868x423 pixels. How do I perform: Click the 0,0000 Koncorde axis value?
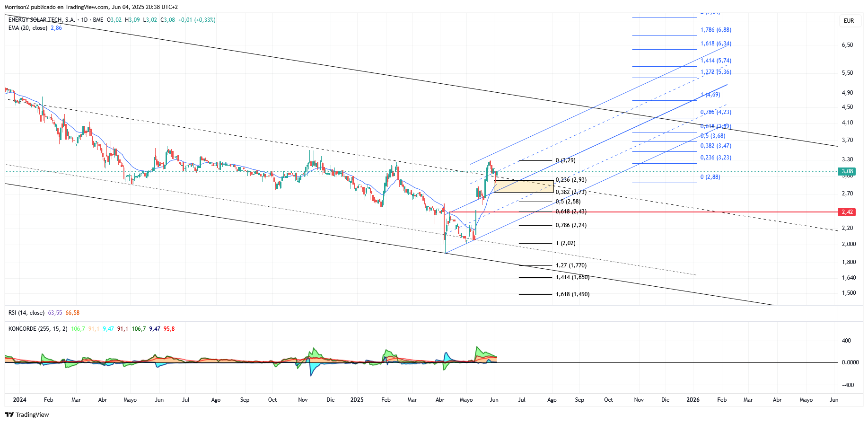click(x=850, y=362)
